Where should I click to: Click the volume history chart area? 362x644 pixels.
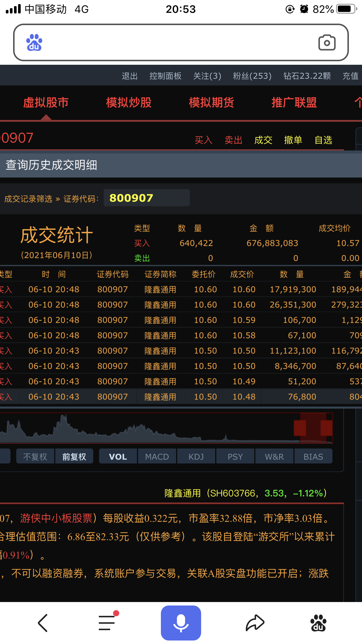(x=166, y=428)
